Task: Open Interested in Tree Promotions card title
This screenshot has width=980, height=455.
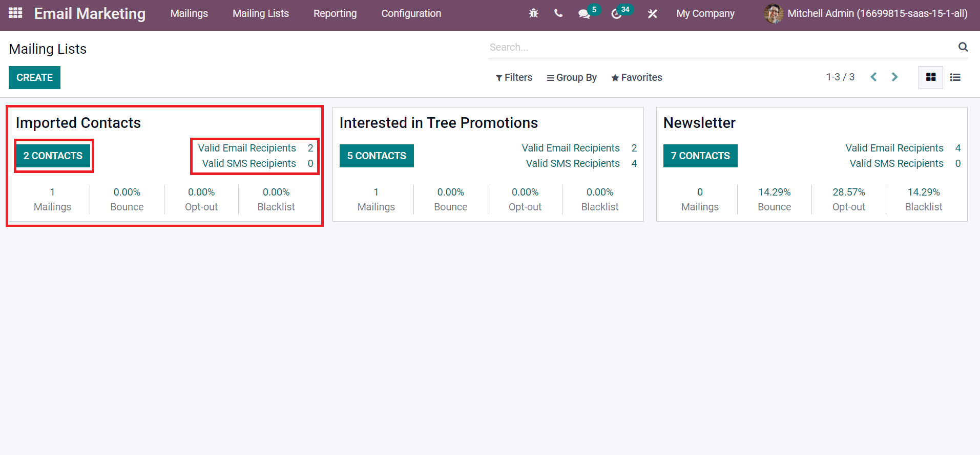Action: coord(439,123)
